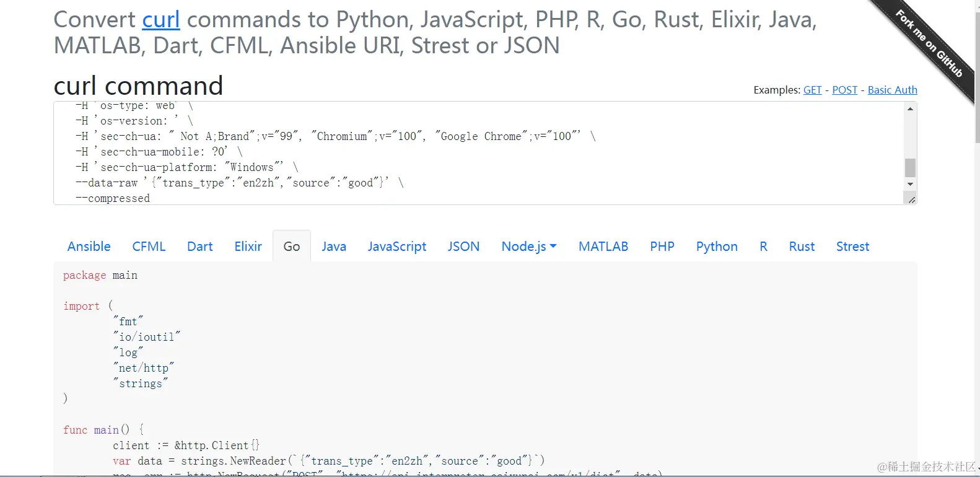Switch to the Elixir tab
This screenshot has height=477, width=980.
tap(248, 247)
